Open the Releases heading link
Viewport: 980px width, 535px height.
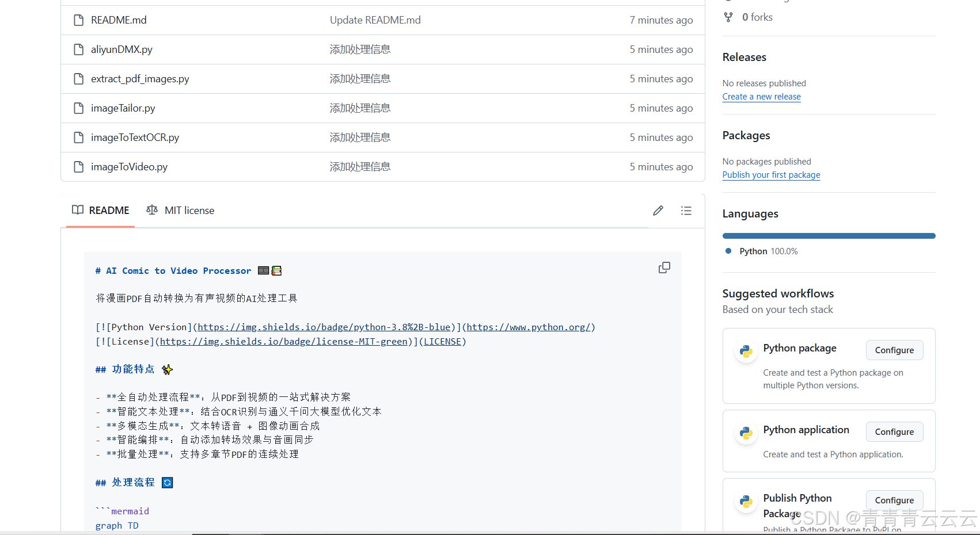(745, 57)
